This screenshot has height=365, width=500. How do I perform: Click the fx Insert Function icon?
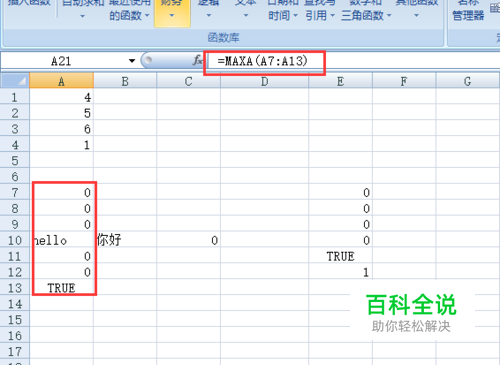[197, 60]
